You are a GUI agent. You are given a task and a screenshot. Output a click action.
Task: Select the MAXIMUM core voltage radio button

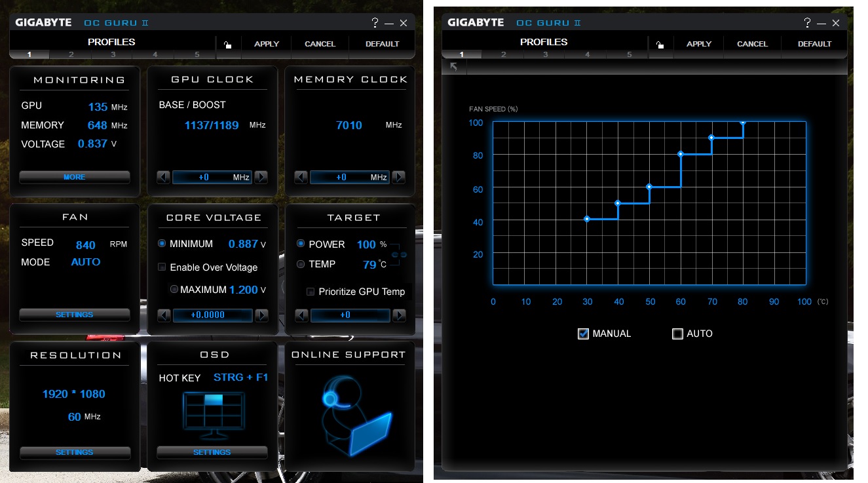pos(174,289)
